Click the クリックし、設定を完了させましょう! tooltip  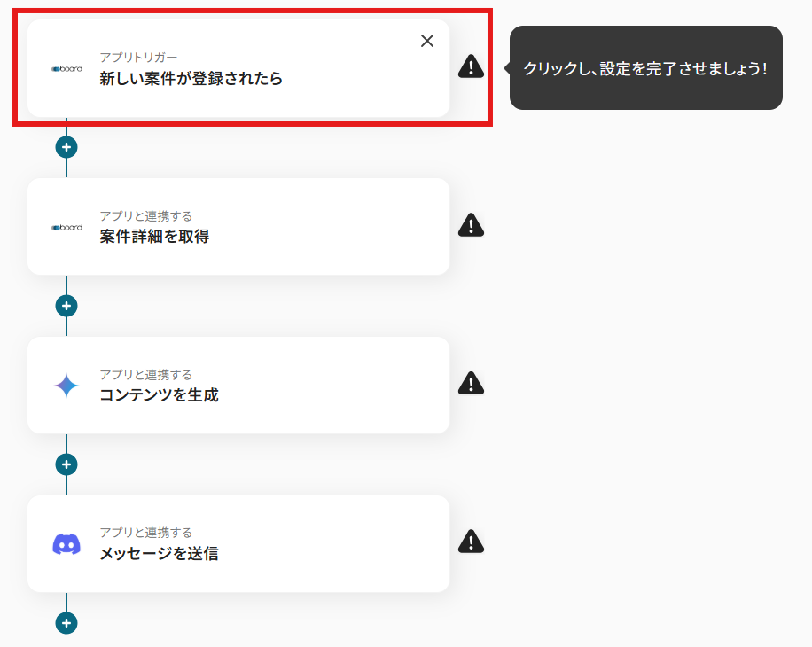(645, 68)
